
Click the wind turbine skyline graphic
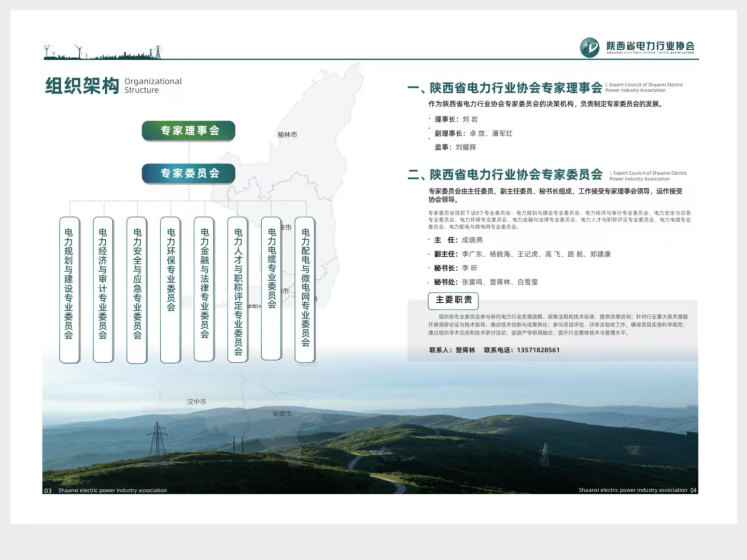click(x=103, y=51)
